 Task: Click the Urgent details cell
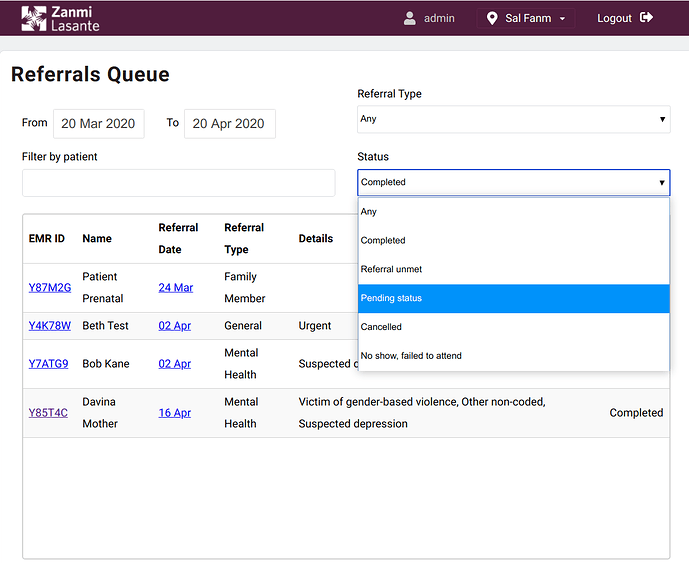coord(315,326)
